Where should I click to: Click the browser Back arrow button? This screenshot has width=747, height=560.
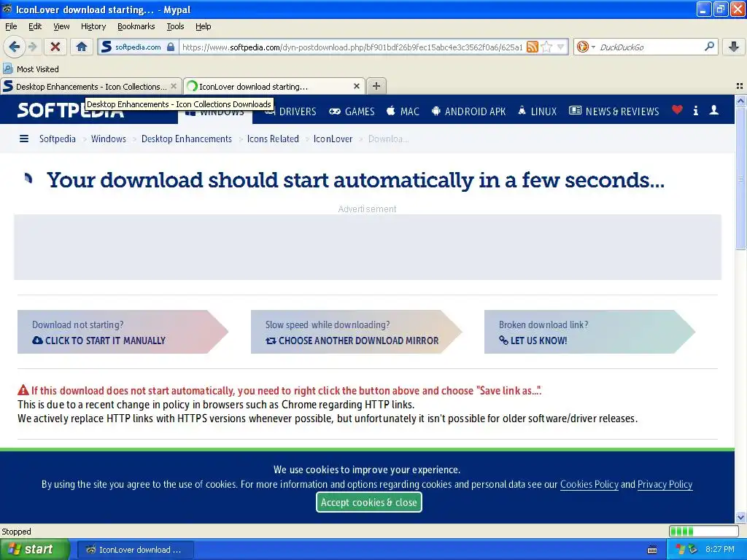[x=14, y=47]
